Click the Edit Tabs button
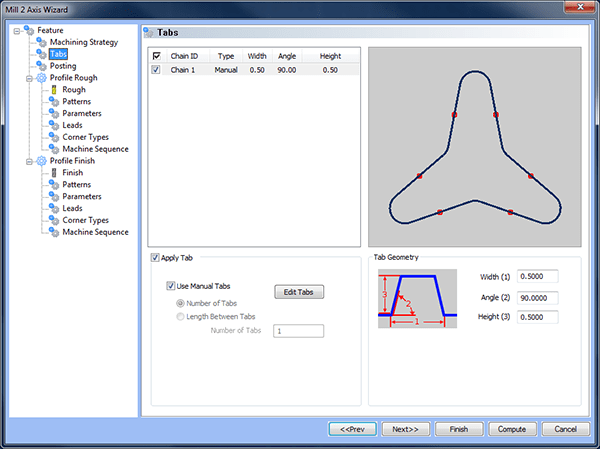This screenshot has width=600, height=449. coord(299,292)
